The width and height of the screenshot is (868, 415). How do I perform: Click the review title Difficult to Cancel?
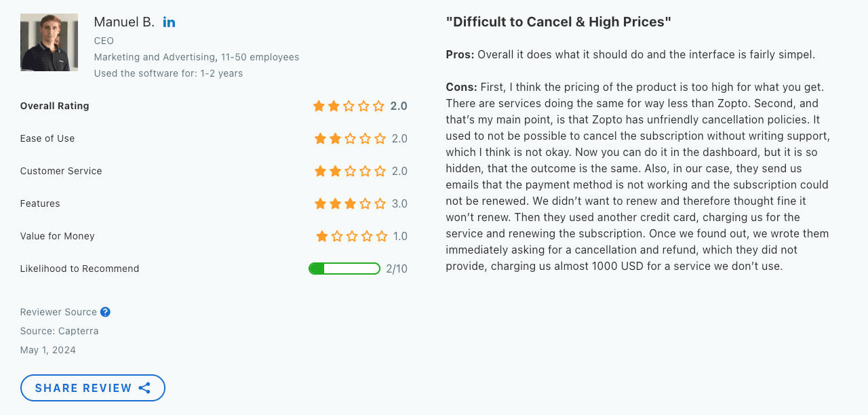(558, 21)
